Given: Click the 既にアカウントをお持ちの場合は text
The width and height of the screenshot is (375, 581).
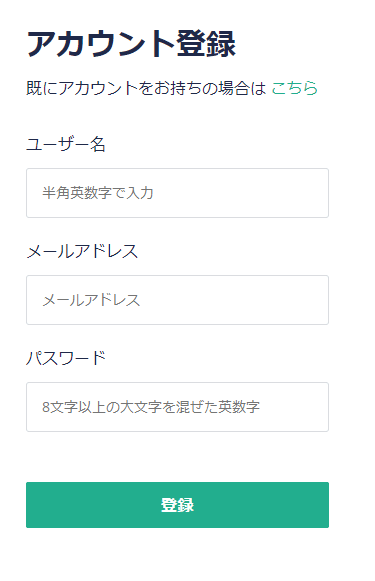Looking at the screenshot, I should (x=146, y=88).
